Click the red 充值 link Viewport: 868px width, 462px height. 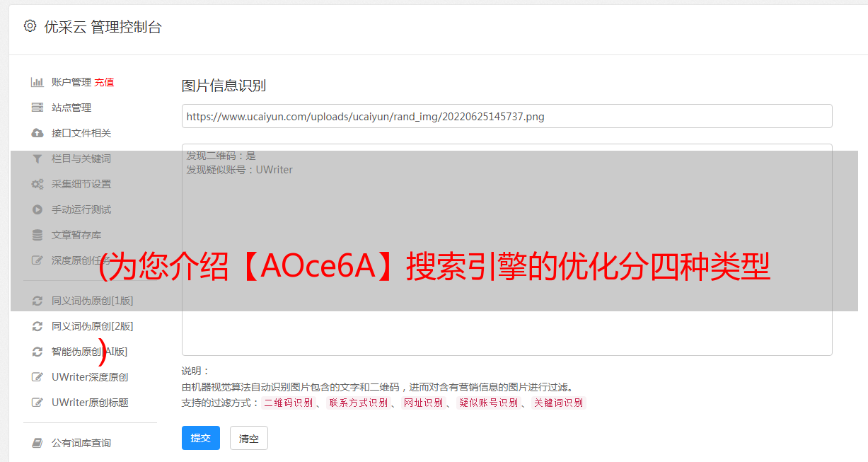point(104,82)
